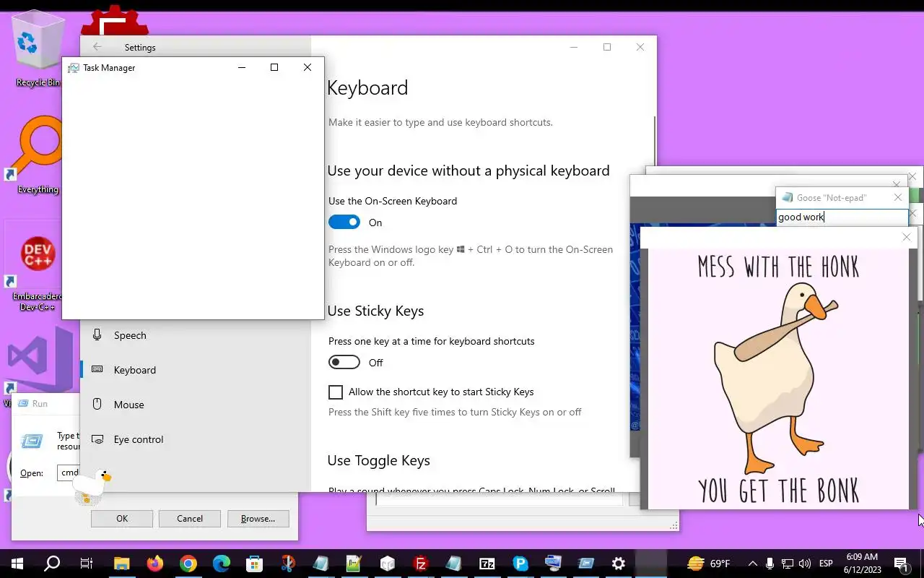This screenshot has width=924, height=578.
Task: Go back in the Settings window
Action: click(97, 47)
